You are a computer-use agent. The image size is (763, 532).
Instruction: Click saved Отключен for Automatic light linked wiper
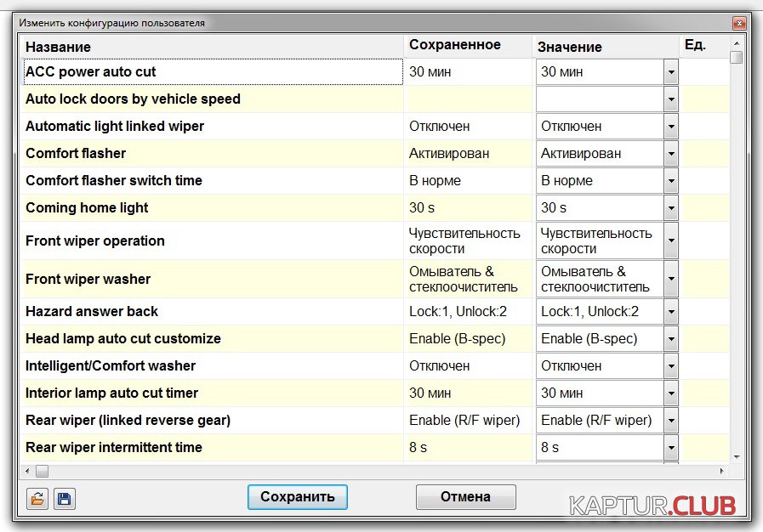[440, 127]
